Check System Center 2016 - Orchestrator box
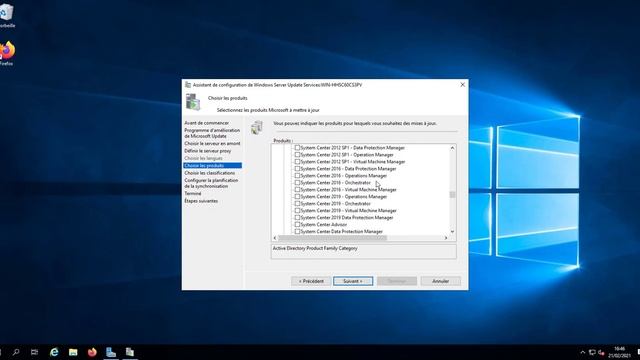Screen dimensions: 640x360 (x=297, y=182)
